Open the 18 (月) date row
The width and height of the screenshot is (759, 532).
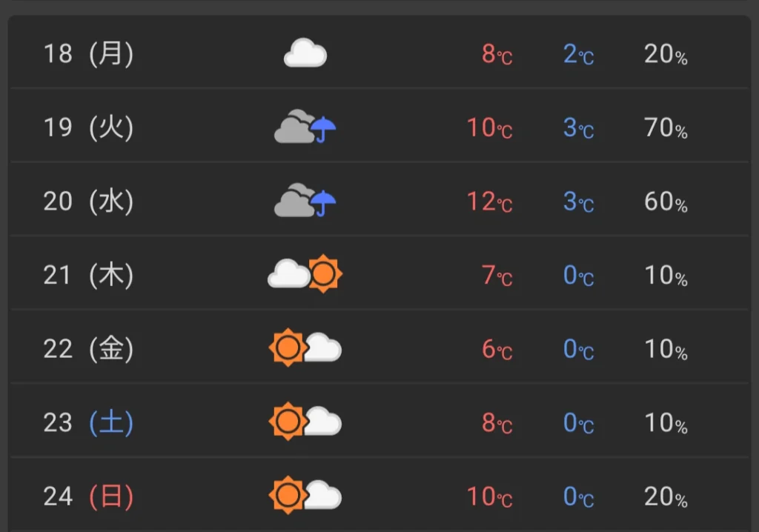pyautogui.click(x=379, y=53)
